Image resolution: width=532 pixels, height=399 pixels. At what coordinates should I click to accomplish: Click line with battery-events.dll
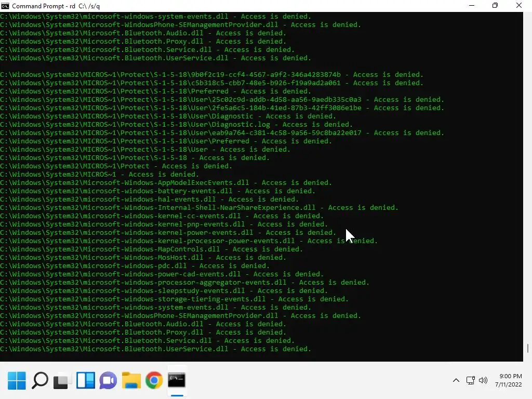pos(158,191)
